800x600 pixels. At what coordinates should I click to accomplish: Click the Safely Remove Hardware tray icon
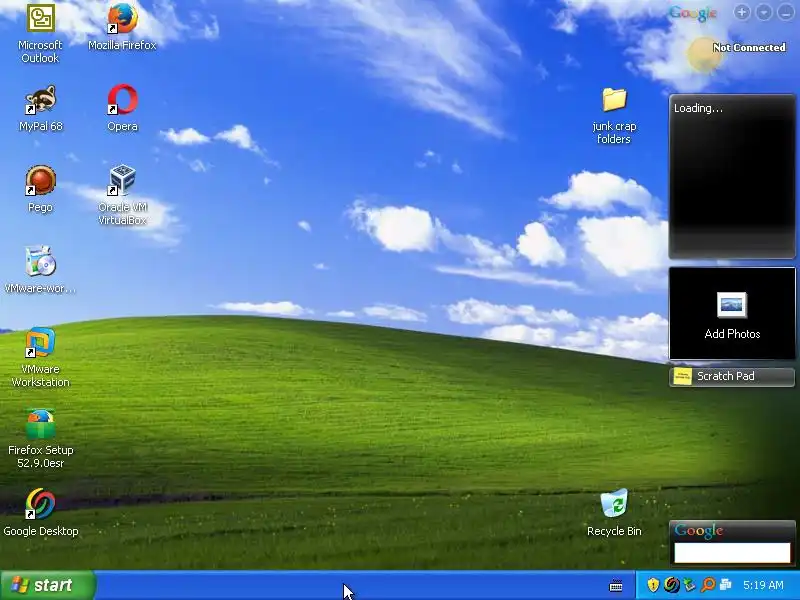689,585
